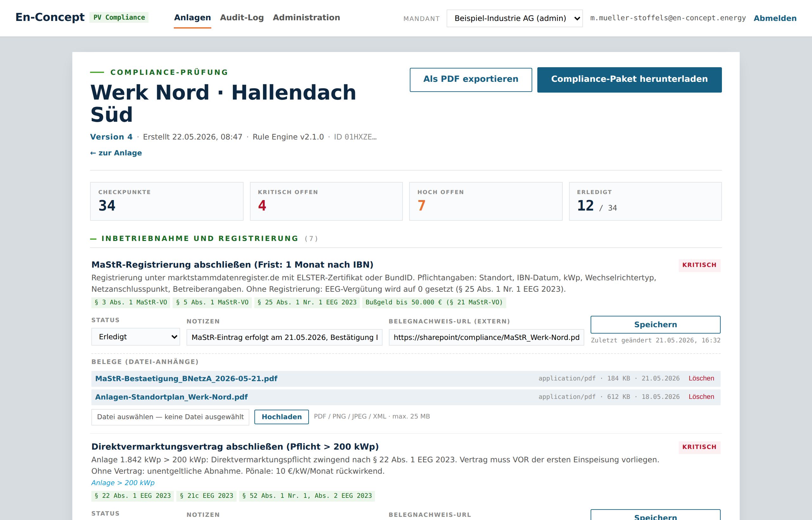812x520 pixels.
Task: Click the Belegnachweis-URL field with sharepoint link
Action: tap(486, 337)
